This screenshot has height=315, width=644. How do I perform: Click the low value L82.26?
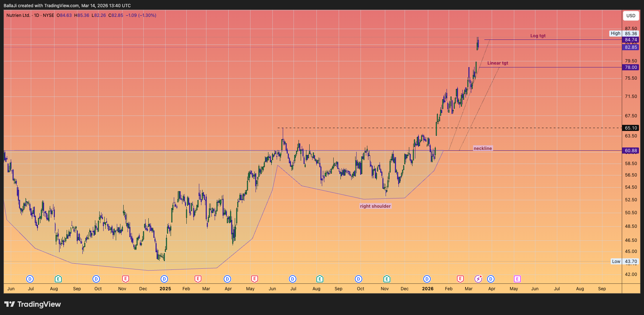tap(99, 15)
